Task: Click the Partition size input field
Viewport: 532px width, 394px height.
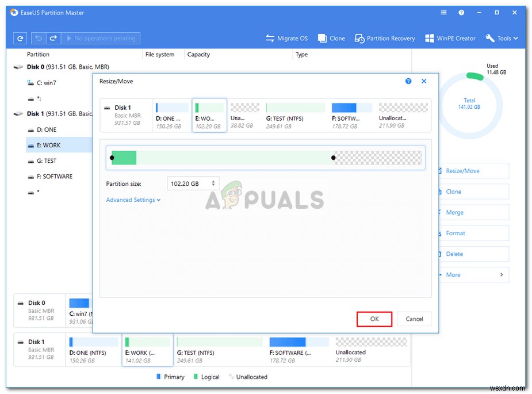Action: [193, 183]
